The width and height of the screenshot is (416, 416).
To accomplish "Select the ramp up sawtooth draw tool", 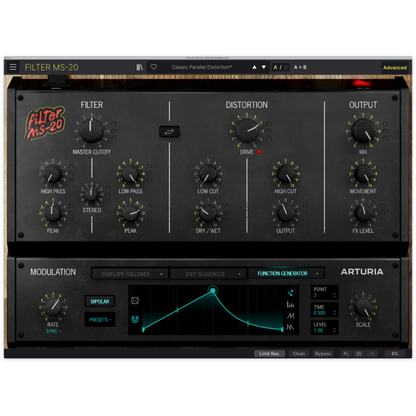I will (290, 315).
